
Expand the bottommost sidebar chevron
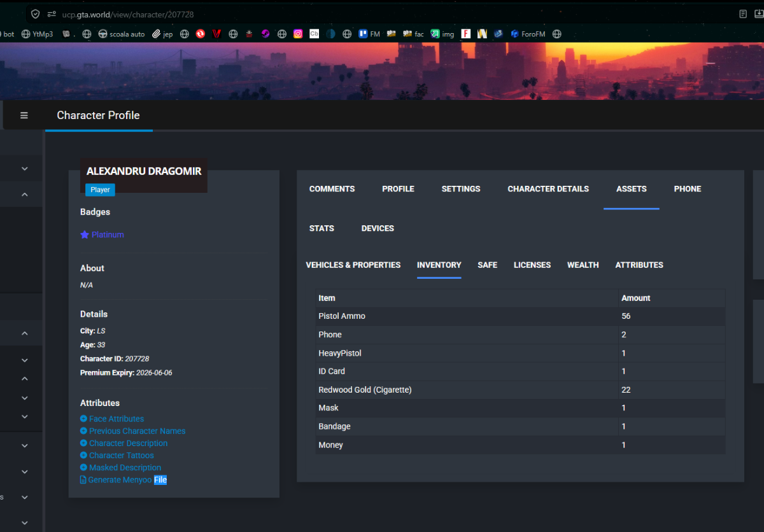coord(25,522)
